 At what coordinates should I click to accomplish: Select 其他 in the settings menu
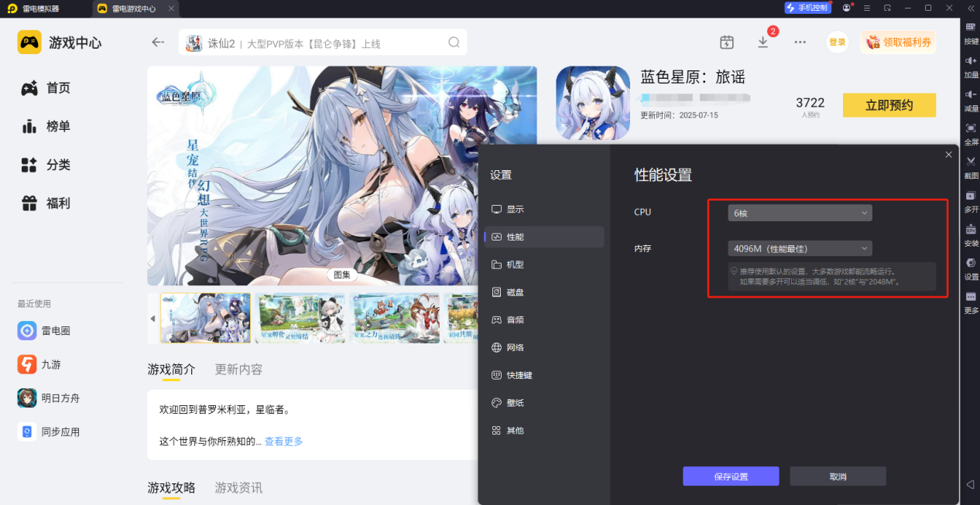pyautogui.click(x=544, y=430)
